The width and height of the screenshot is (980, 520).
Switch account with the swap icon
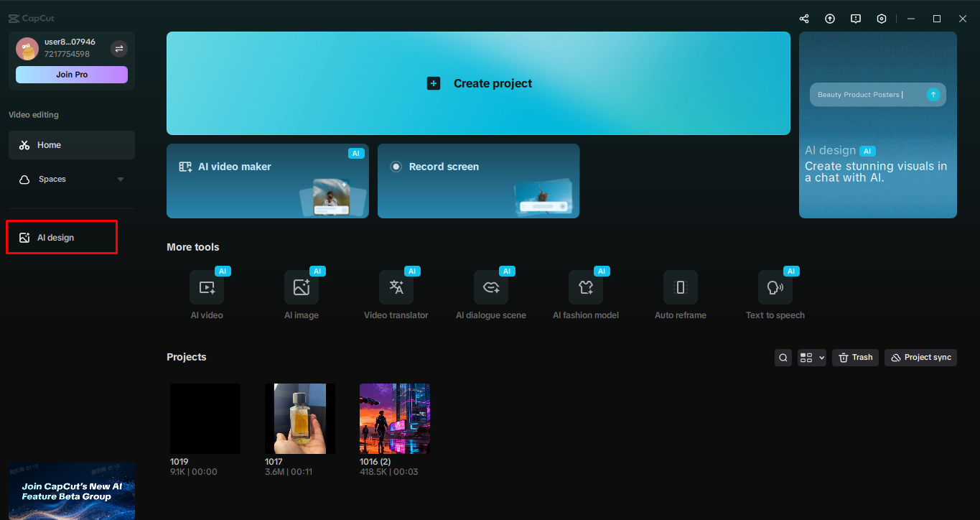(118, 49)
